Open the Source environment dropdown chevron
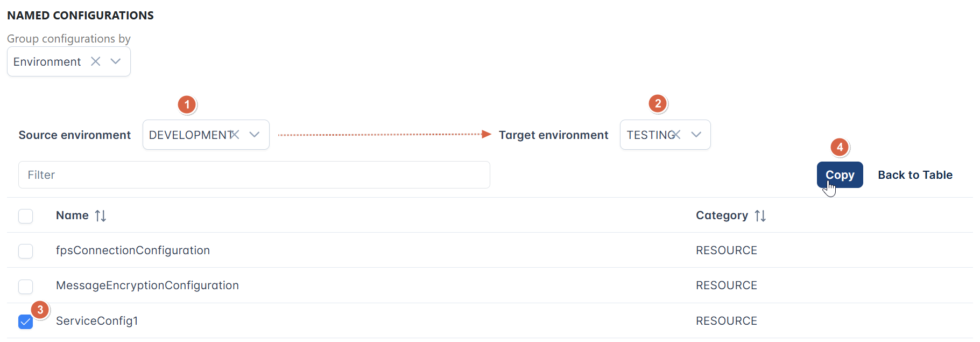The image size is (980, 342). [255, 135]
